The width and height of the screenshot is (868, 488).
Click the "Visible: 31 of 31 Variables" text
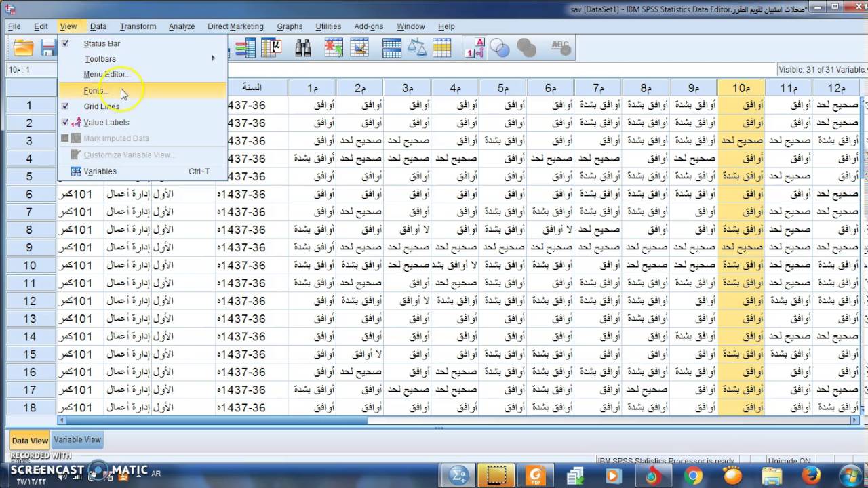click(x=823, y=69)
